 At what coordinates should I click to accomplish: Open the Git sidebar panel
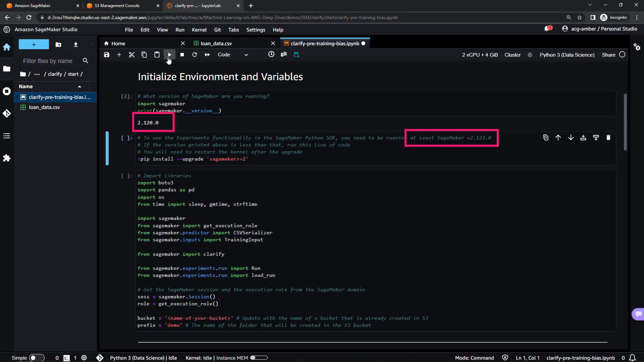[7, 113]
